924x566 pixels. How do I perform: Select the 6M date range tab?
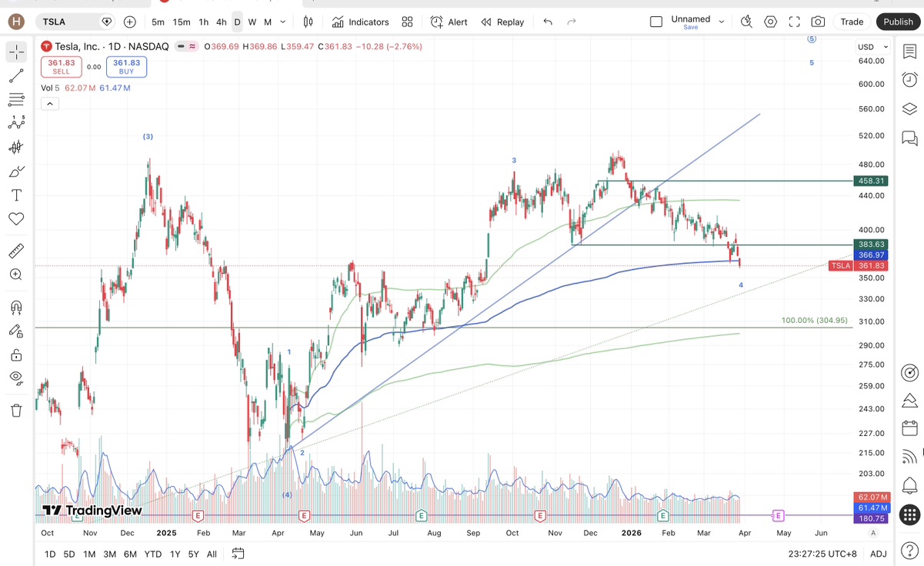130,554
